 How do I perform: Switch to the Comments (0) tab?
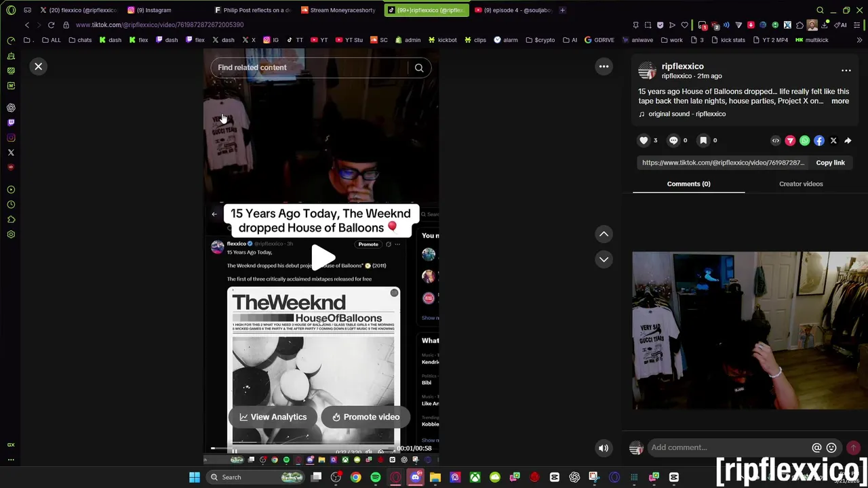pyautogui.click(x=688, y=184)
